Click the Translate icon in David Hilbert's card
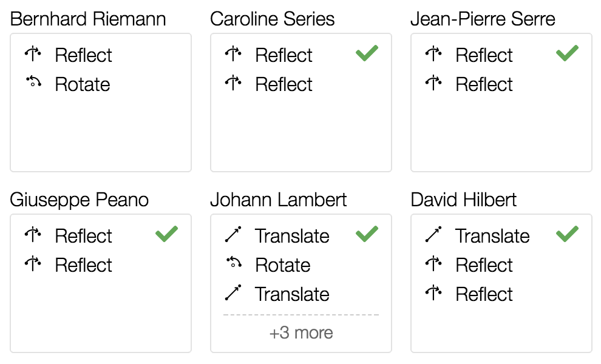601x364 pixels. (x=433, y=235)
